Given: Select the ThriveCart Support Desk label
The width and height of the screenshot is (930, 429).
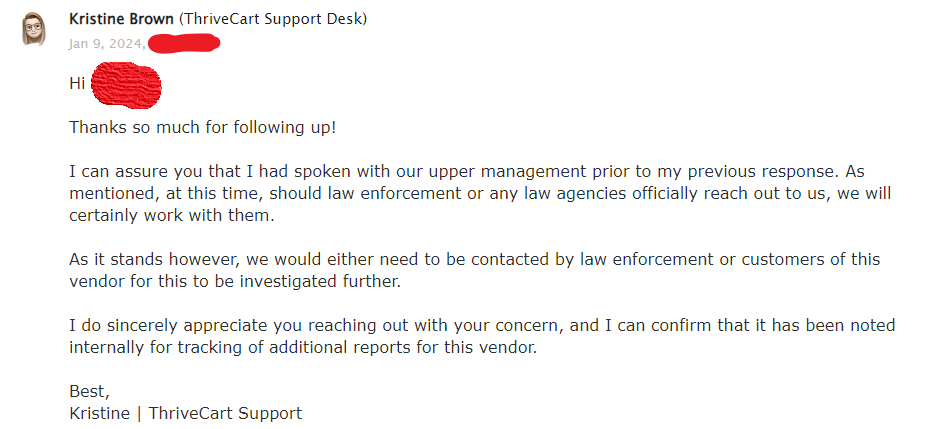Looking at the screenshot, I should [272, 19].
